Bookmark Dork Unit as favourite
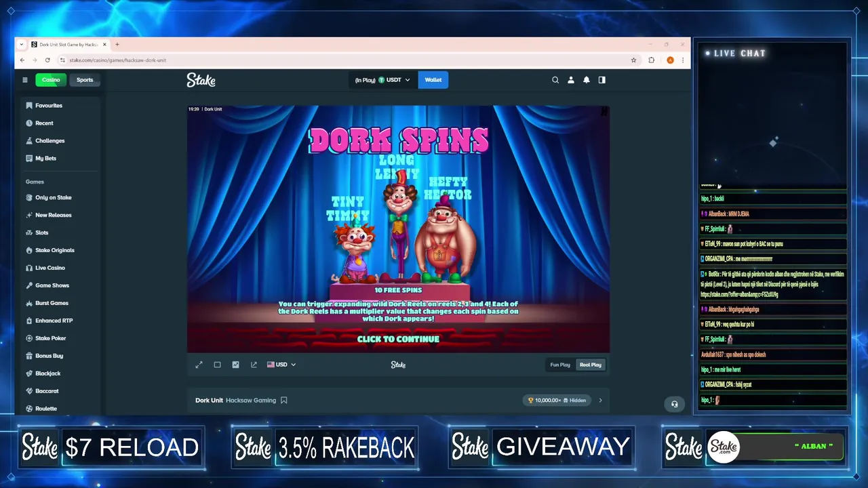 (284, 401)
